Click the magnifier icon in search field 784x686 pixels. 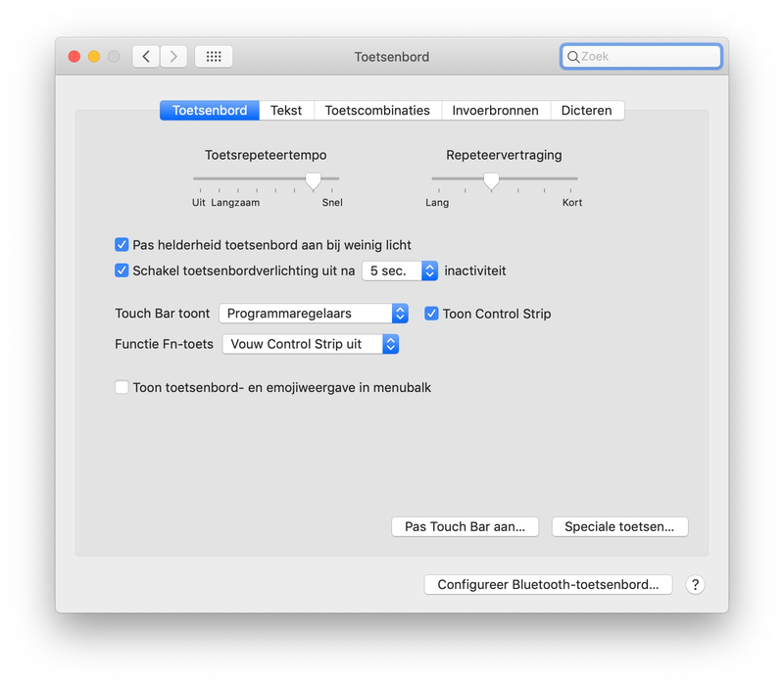573,57
